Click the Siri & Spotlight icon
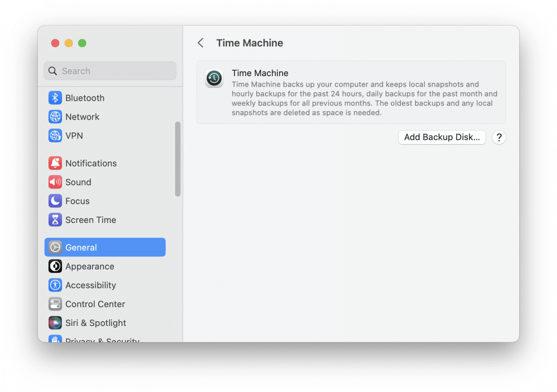 click(55, 323)
